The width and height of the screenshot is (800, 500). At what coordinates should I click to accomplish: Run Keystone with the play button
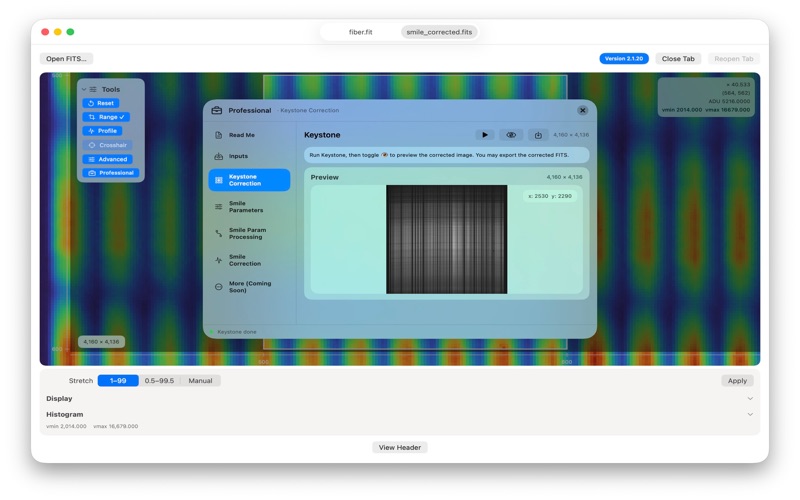(x=484, y=135)
